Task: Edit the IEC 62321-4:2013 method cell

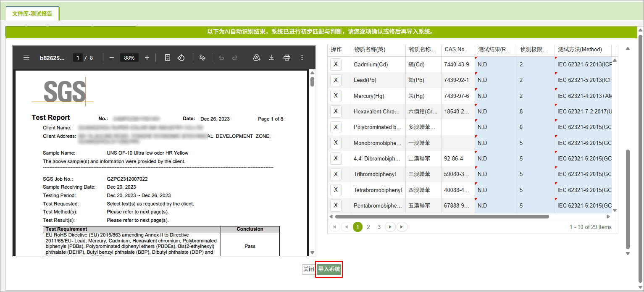Action: coord(583,96)
